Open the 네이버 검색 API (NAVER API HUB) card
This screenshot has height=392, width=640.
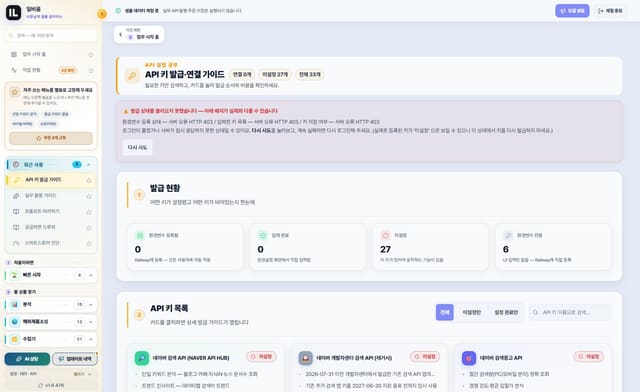pos(206,369)
